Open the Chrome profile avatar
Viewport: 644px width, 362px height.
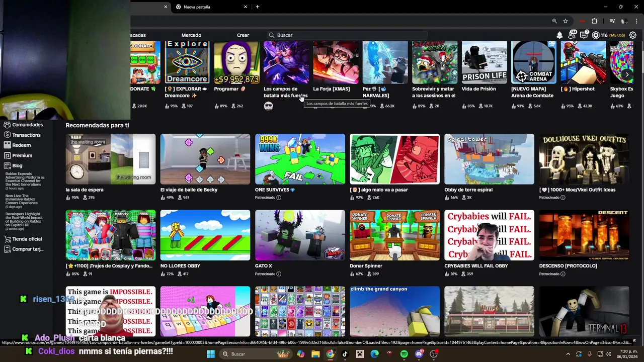coord(624,21)
